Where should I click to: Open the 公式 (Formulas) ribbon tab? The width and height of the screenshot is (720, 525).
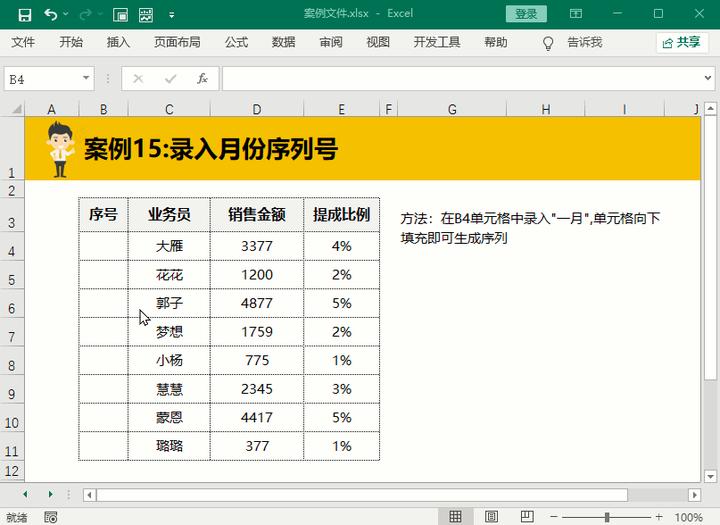(236, 43)
